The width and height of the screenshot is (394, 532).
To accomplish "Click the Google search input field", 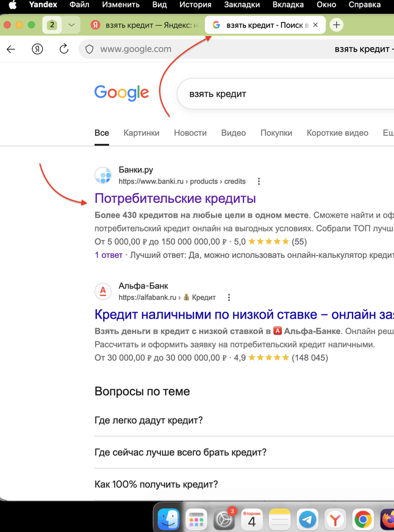I will coord(285,94).
